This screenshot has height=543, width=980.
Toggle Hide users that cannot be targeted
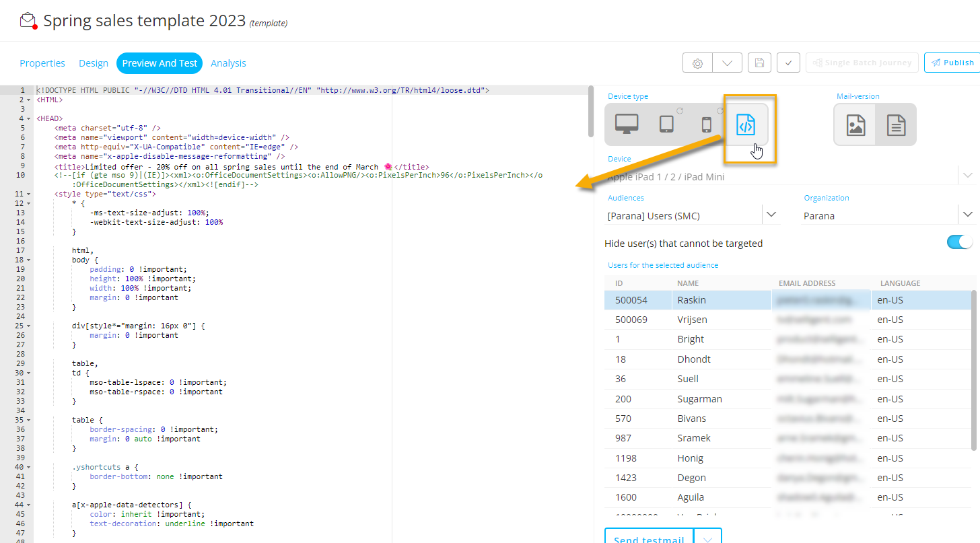coord(959,242)
